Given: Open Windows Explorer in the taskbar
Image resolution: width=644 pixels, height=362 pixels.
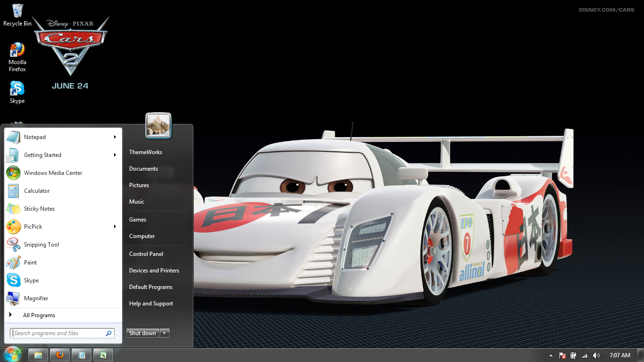Looking at the screenshot, I should (x=38, y=355).
